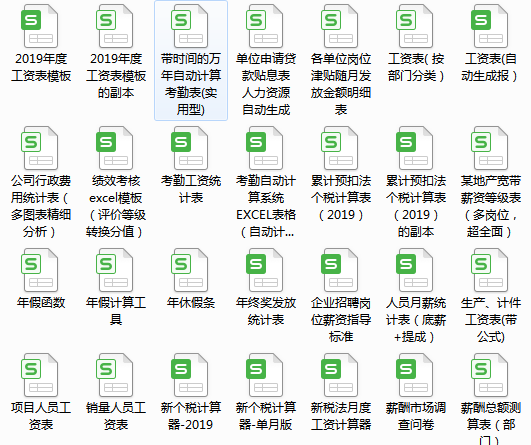This screenshot has width=531, height=445.
Task: Click the label 人员月薪统计表(底薪+提成)
Action: [x=416, y=320]
